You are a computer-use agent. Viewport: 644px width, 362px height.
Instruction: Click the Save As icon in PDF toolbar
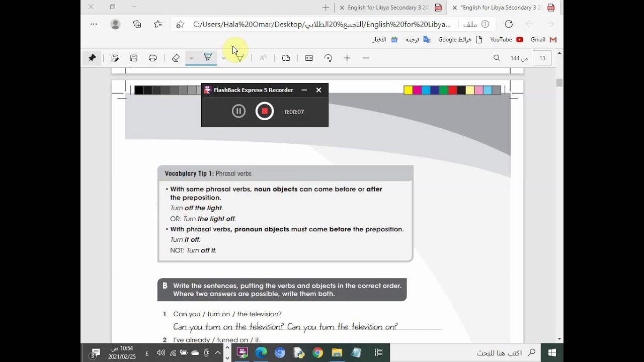click(x=115, y=58)
